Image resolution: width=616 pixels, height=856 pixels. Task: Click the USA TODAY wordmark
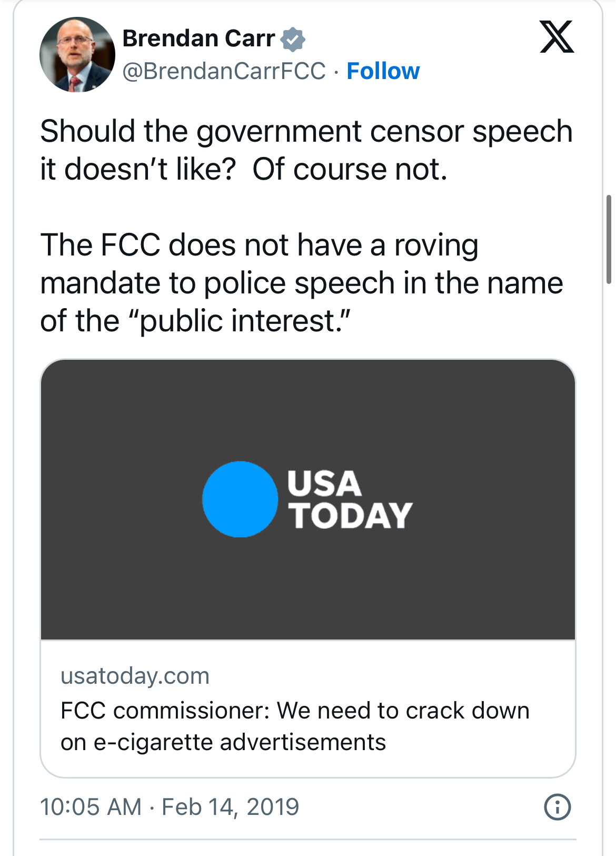click(350, 499)
